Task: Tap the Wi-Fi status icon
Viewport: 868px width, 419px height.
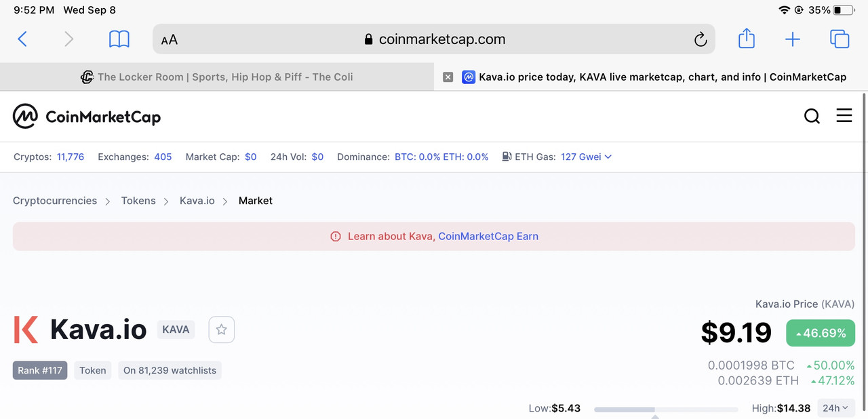Action: click(x=785, y=10)
